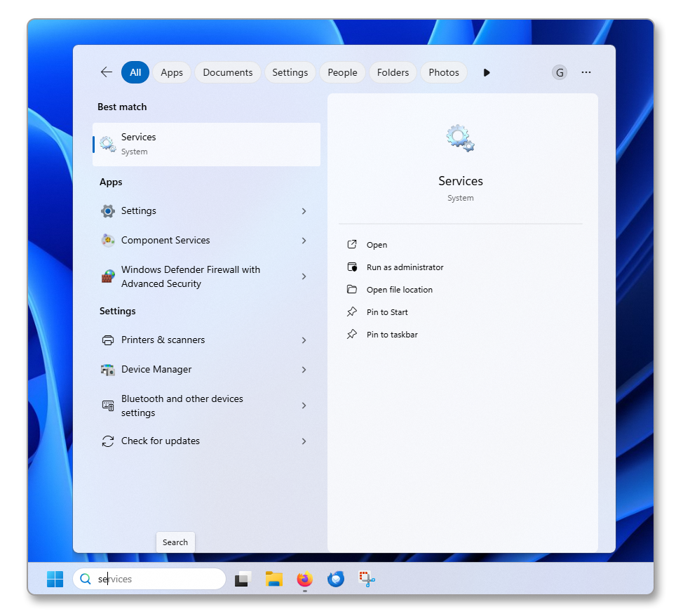The width and height of the screenshot is (690, 616).
Task: Open the three-dot more options menu
Action: pos(586,72)
